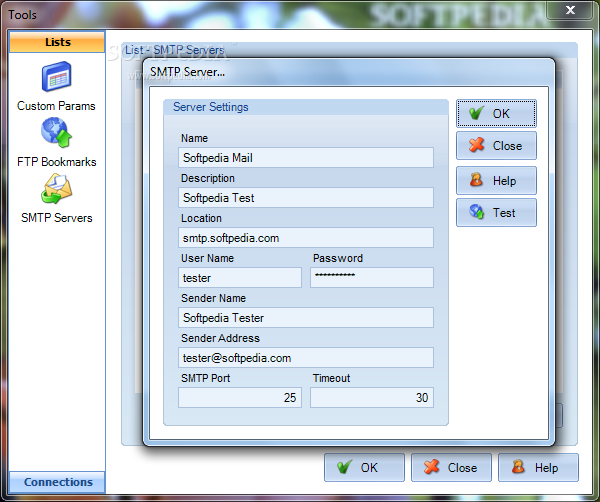Focus the SMTP Port field showing 25
Image resolution: width=600 pixels, height=502 pixels.
(x=240, y=398)
